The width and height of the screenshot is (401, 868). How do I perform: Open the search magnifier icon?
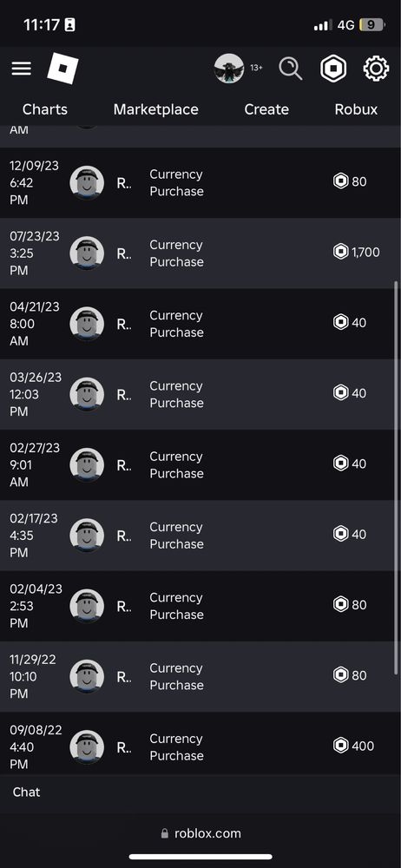tap(290, 69)
